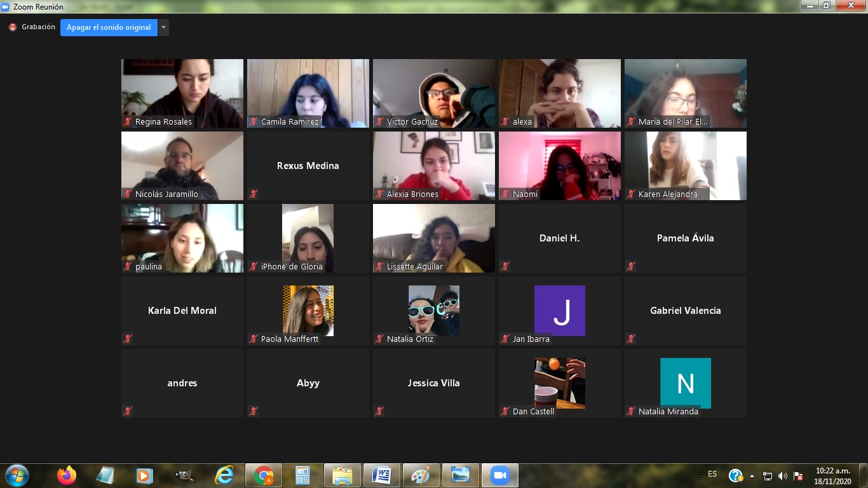Click Dan Castell profile picture
868x488 pixels.
point(560,383)
